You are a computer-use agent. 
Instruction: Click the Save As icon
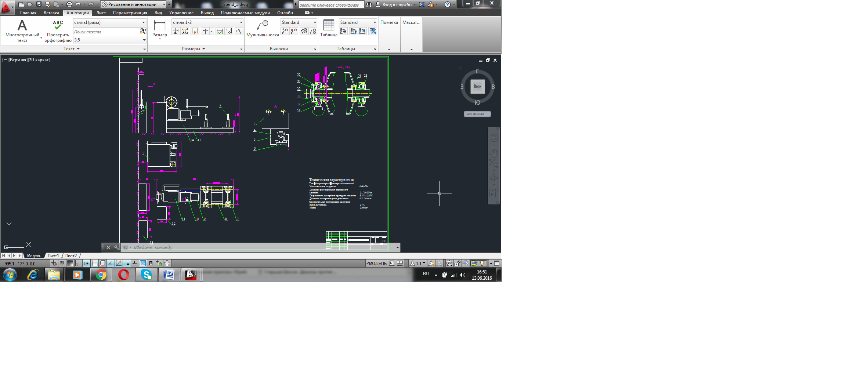(x=47, y=4)
